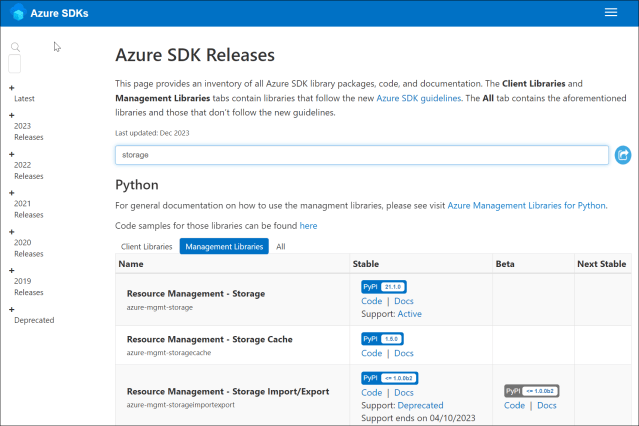The width and height of the screenshot is (639, 426).
Task: Open Deprecated in the sidebar
Action: 34,320
